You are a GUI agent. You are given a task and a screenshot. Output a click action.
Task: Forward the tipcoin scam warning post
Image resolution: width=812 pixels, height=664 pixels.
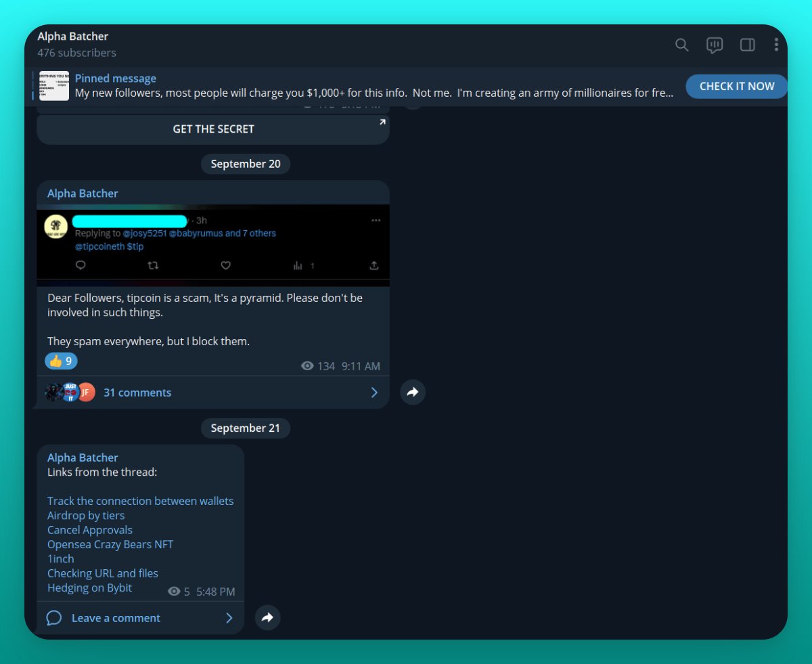[413, 392]
